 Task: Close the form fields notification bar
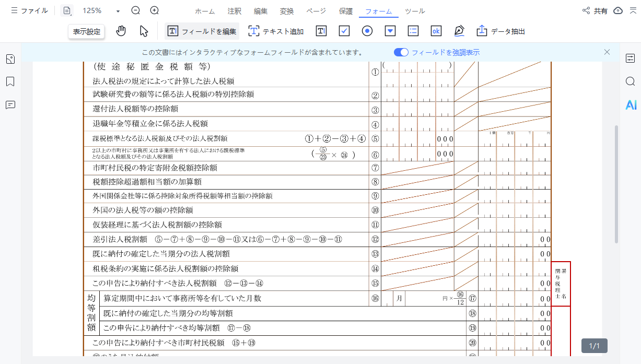607,52
